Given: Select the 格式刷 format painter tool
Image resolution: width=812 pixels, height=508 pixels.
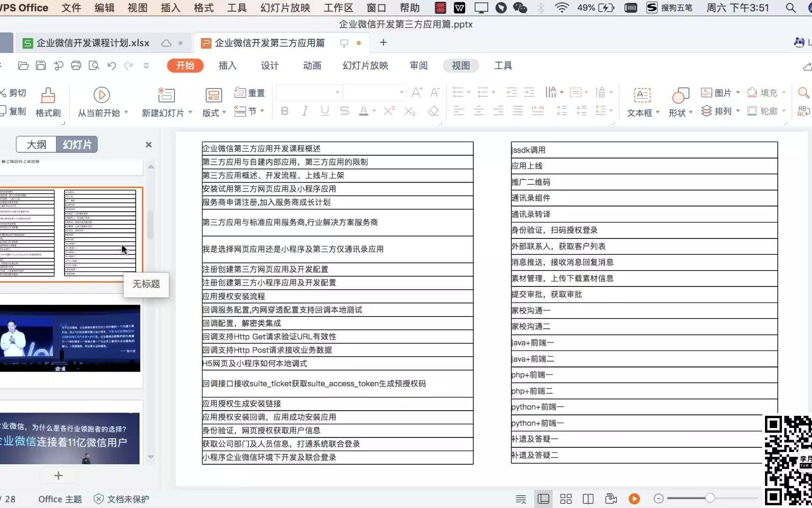Looking at the screenshot, I should (47, 101).
